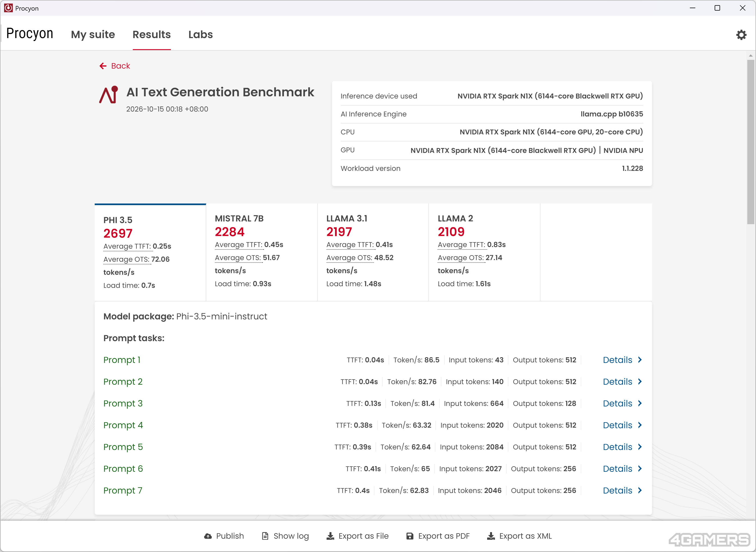Screen dimensions: 756x552
Task: Click the workload version '1.1.228'
Action: (x=632, y=168)
